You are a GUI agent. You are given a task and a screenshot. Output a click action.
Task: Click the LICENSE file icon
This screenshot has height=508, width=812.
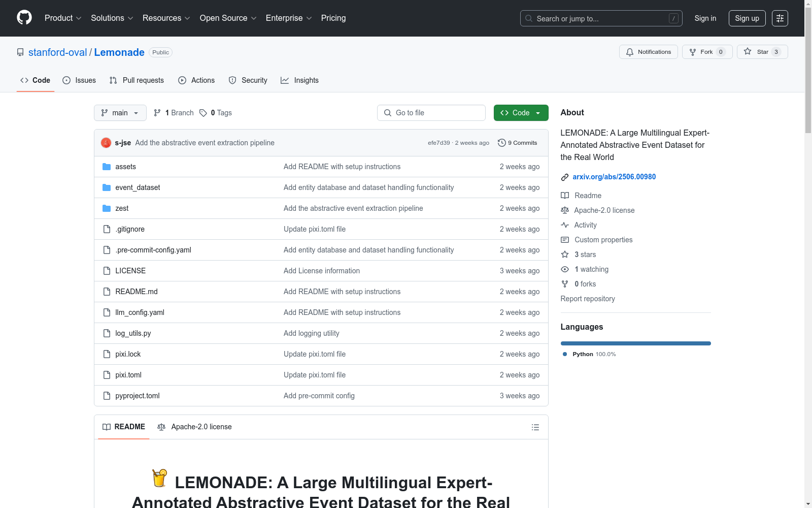click(x=107, y=271)
